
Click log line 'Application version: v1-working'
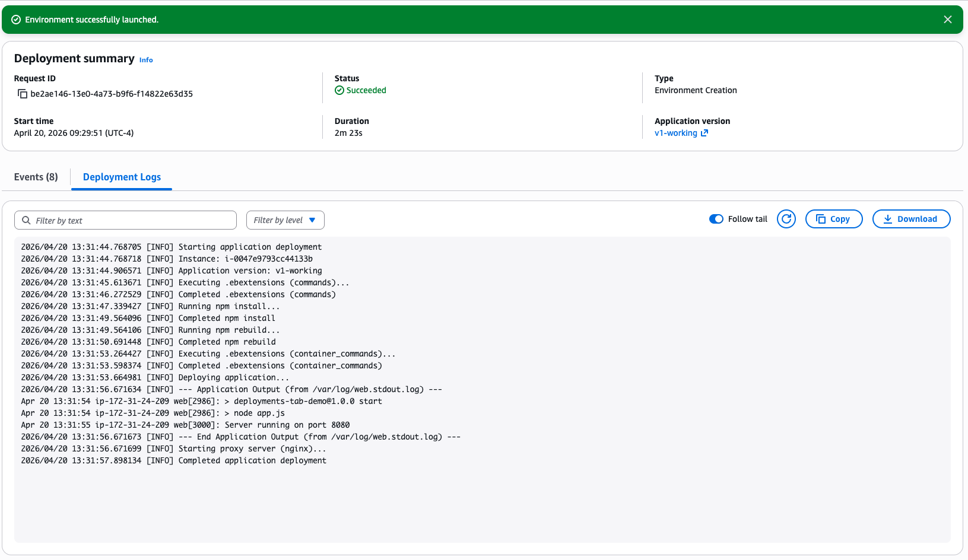click(x=172, y=271)
